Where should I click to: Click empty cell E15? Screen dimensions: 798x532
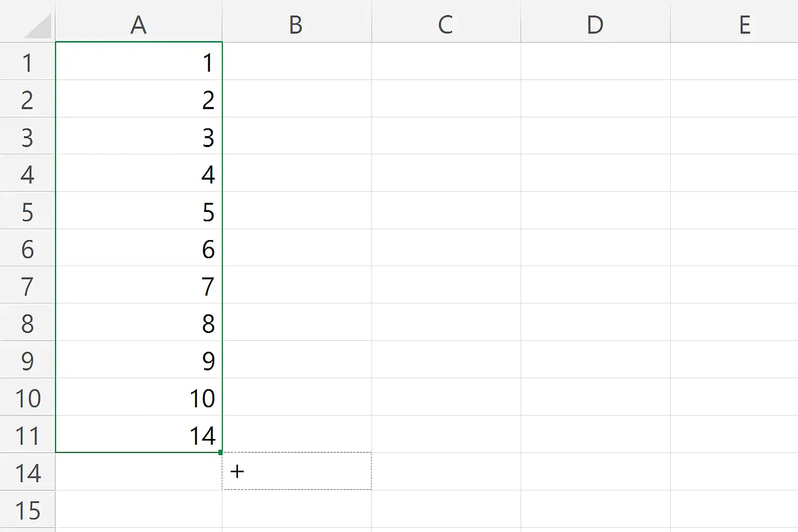pyautogui.click(x=744, y=510)
